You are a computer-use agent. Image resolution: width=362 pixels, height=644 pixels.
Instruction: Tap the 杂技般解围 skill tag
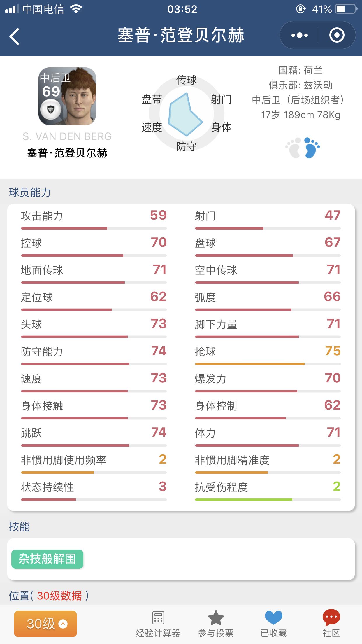click(x=47, y=559)
